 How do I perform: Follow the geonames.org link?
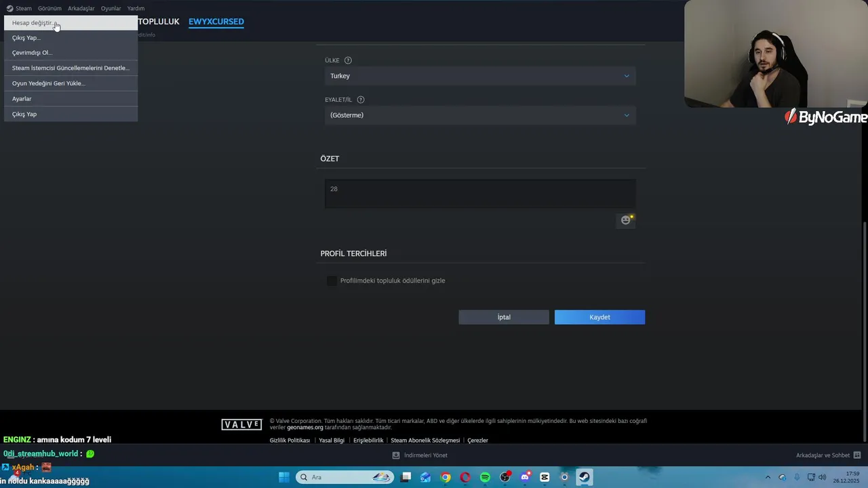coord(305,428)
